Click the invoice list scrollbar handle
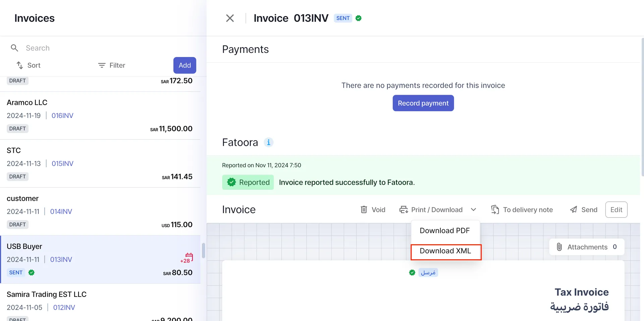644x321 pixels. click(x=203, y=251)
